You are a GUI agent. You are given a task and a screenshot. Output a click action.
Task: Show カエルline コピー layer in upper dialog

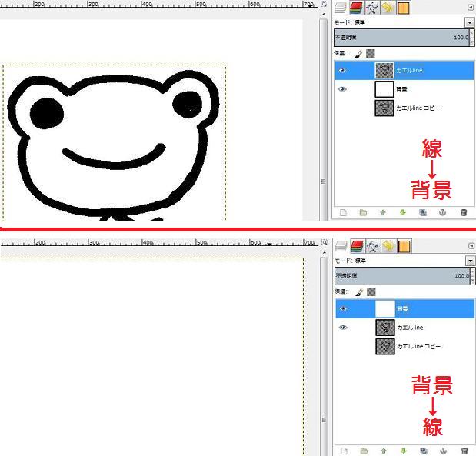point(342,108)
